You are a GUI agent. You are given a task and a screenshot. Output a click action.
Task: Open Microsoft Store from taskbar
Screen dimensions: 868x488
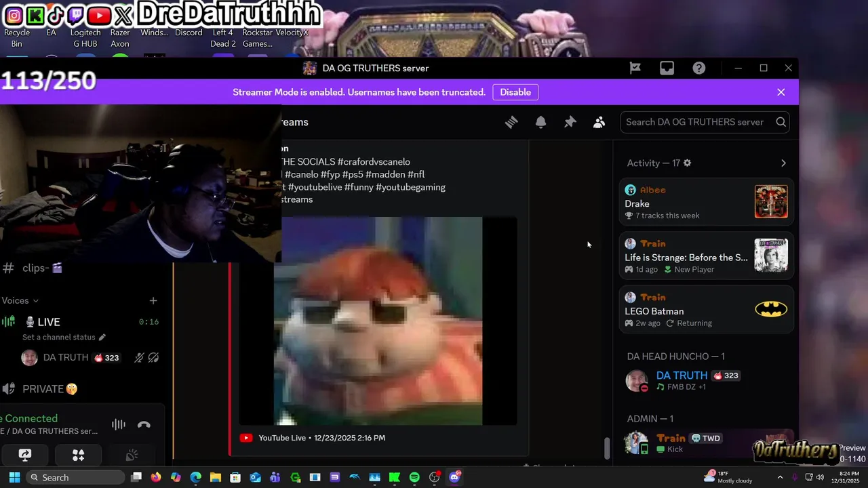[x=235, y=477]
